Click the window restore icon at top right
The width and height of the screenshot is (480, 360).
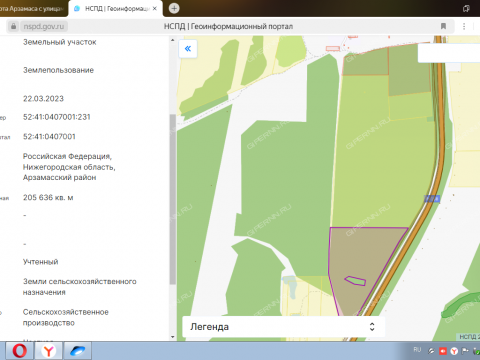point(466,9)
